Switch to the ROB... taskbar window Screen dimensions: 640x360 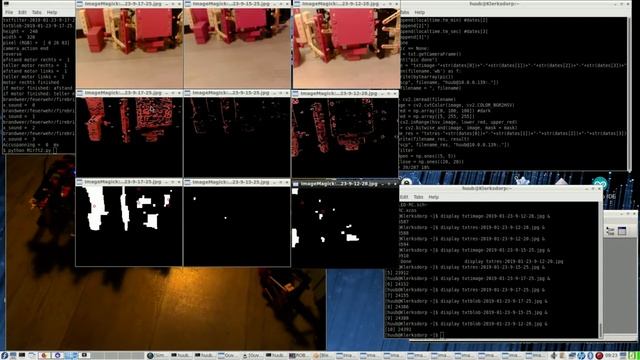coord(300,356)
